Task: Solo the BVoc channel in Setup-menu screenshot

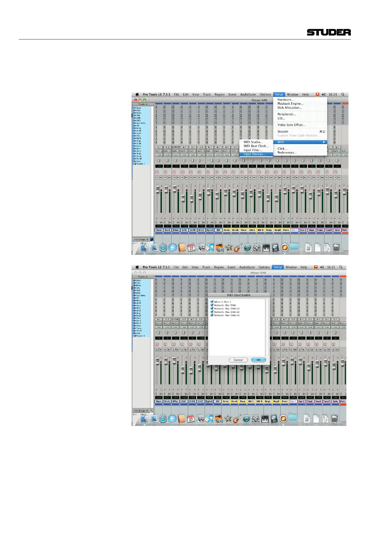Action: 174,178
